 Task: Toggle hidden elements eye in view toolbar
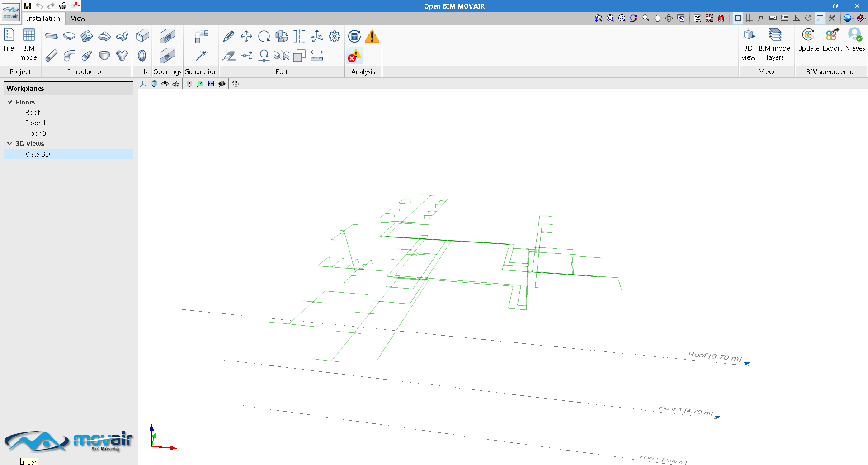tap(222, 84)
